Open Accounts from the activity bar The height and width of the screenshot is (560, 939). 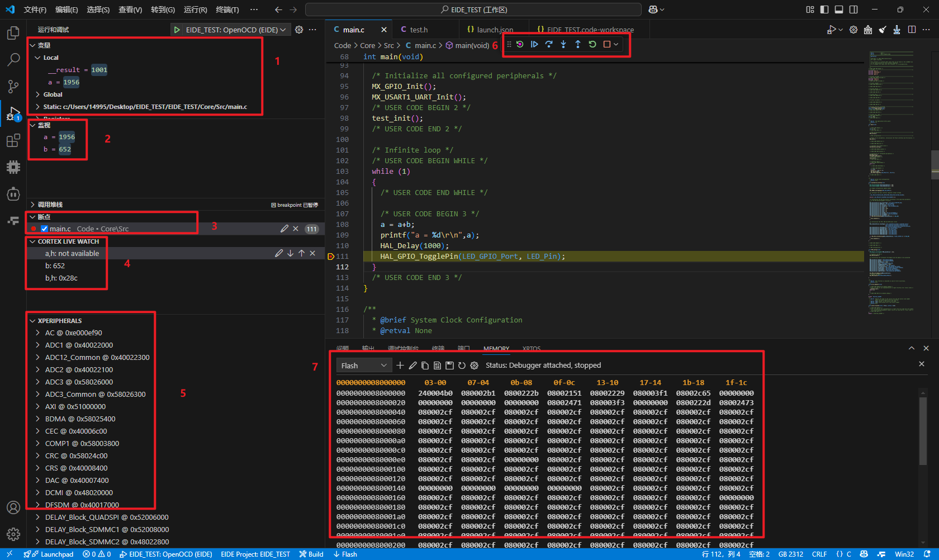pos(13,507)
